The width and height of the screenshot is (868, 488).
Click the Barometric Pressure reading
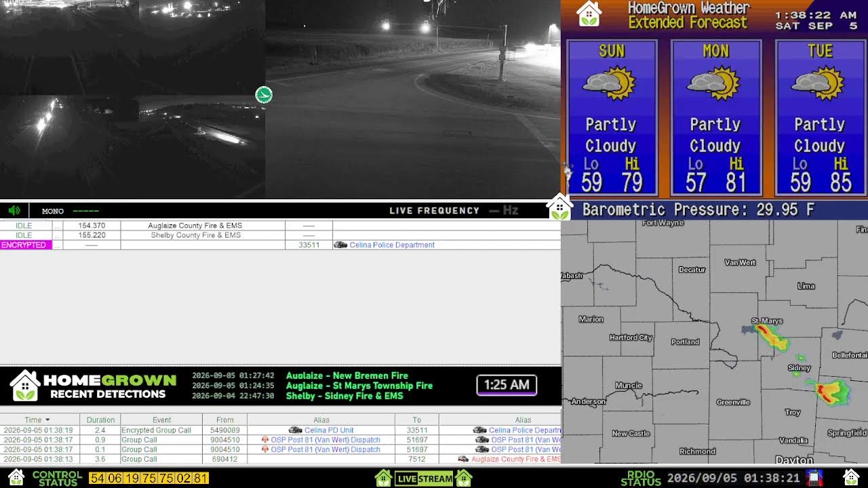coord(698,210)
